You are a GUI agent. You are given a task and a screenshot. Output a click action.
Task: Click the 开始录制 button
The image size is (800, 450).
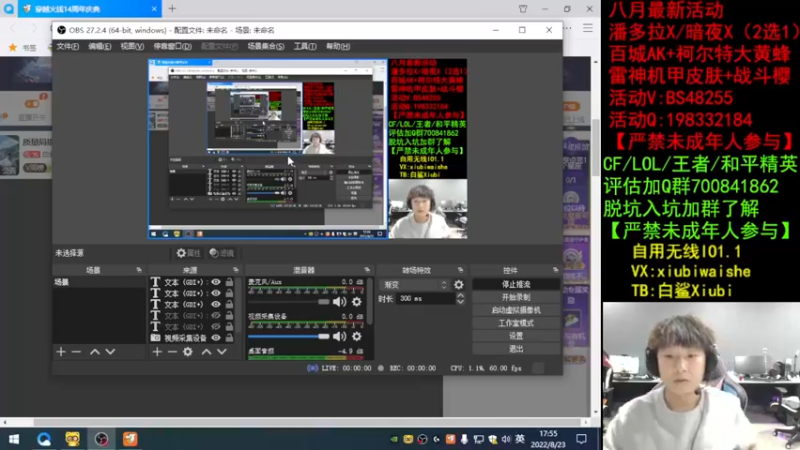click(x=516, y=297)
